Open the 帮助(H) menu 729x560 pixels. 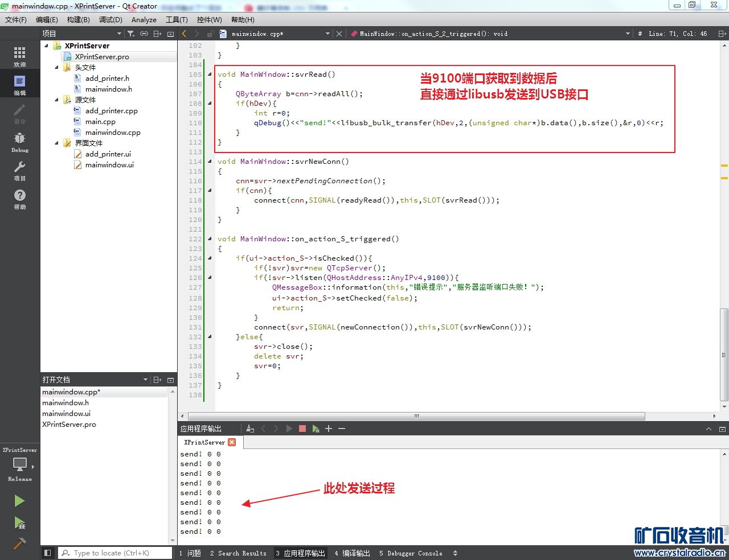click(243, 19)
